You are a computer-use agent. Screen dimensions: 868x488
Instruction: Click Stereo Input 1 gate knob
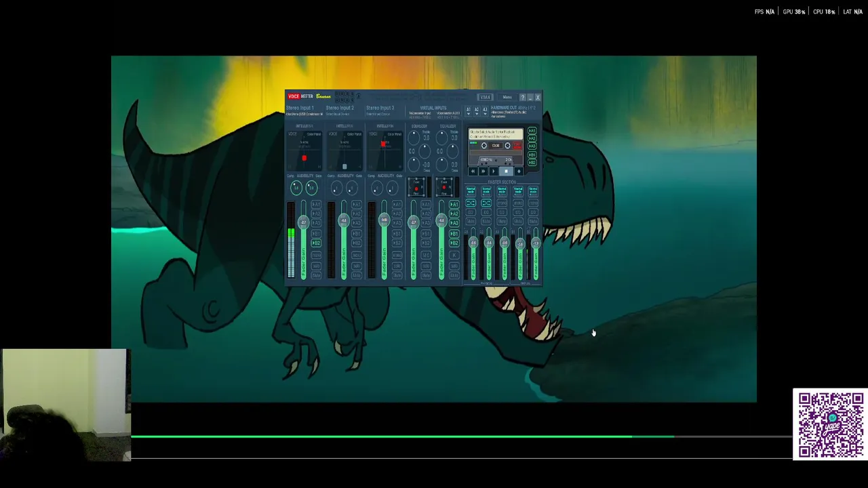click(311, 188)
